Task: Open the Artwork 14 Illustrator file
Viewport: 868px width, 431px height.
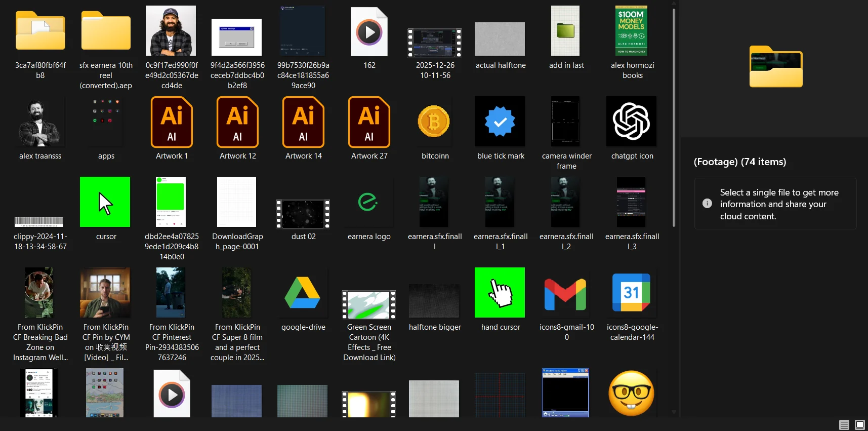Action: (303, 122)
